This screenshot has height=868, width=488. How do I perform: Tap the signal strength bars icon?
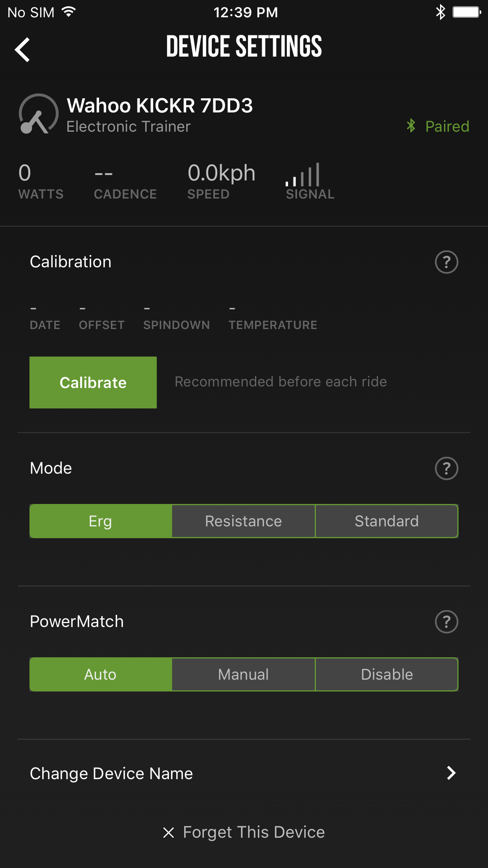pos(303,175)
